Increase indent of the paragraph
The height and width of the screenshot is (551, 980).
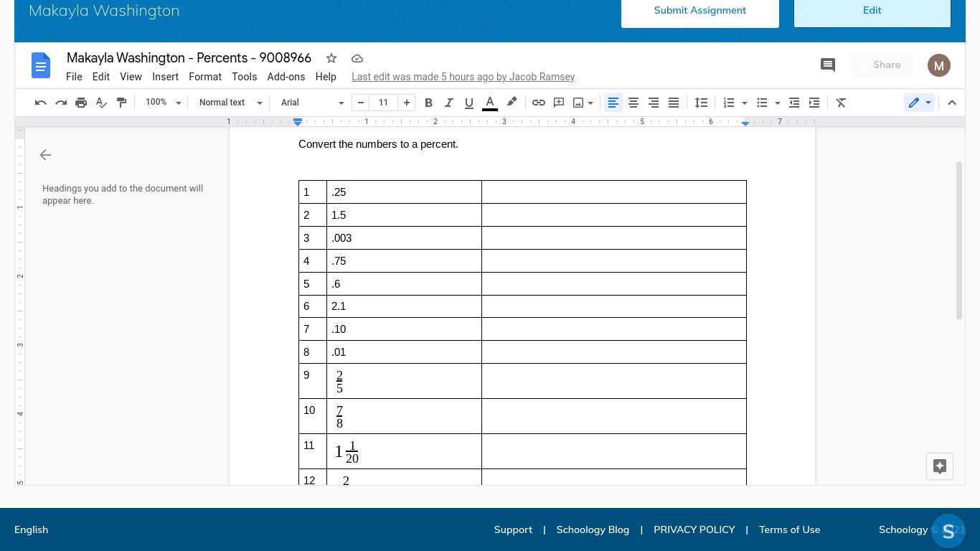(814, 103)
